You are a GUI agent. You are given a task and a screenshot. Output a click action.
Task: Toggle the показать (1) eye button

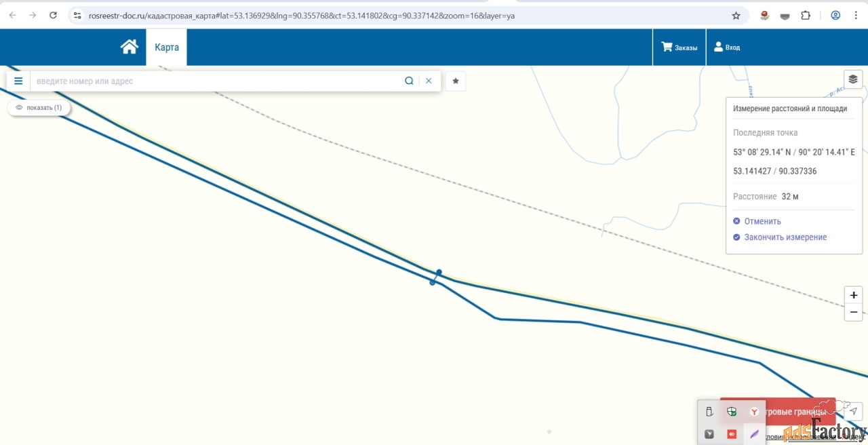[39, 107]
